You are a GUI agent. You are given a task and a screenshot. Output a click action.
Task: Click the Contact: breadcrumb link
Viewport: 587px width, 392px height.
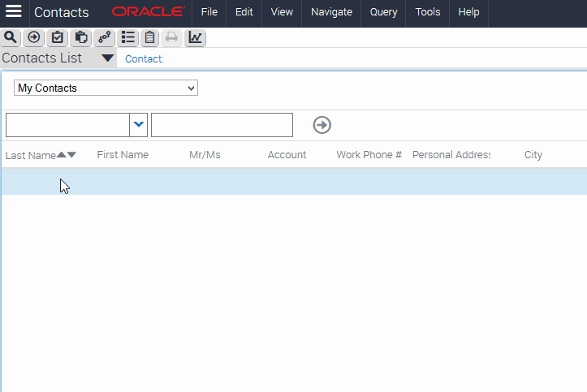pyautogui.click(x=145, y=58)
